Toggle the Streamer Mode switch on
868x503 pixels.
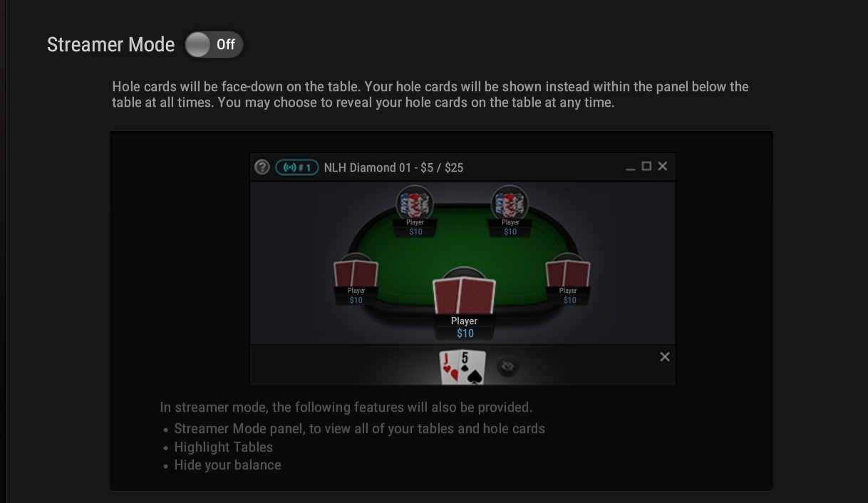point(214,45)
